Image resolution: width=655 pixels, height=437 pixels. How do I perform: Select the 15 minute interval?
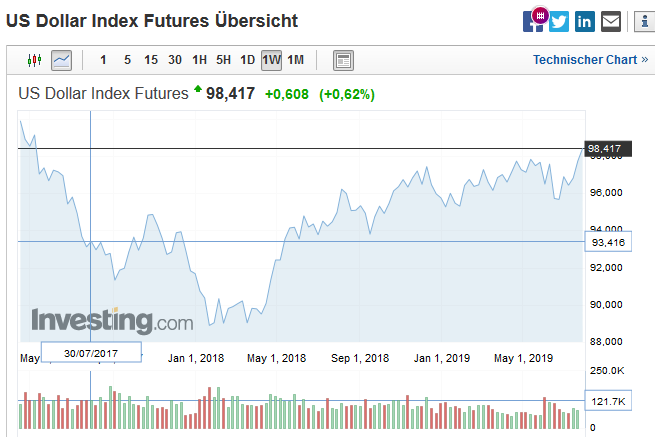coord(151,60)
